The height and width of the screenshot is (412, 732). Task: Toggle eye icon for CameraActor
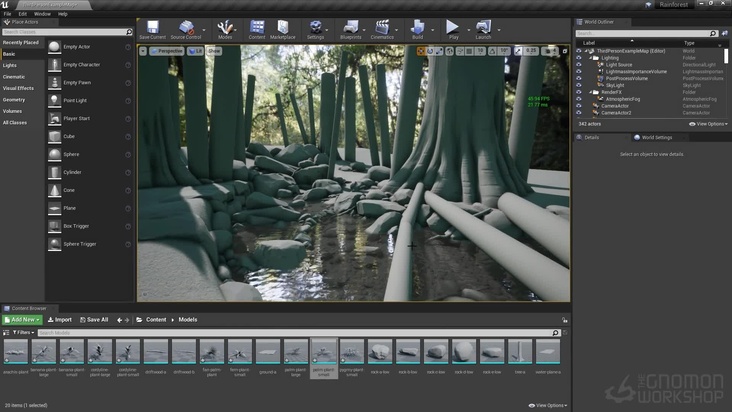579,105
